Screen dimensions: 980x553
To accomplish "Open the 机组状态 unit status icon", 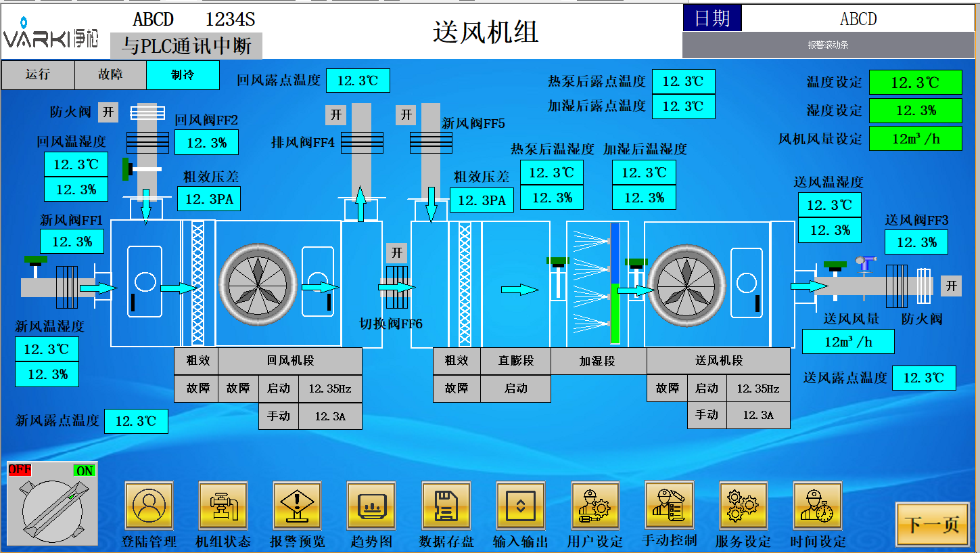I will click(223, 505).
